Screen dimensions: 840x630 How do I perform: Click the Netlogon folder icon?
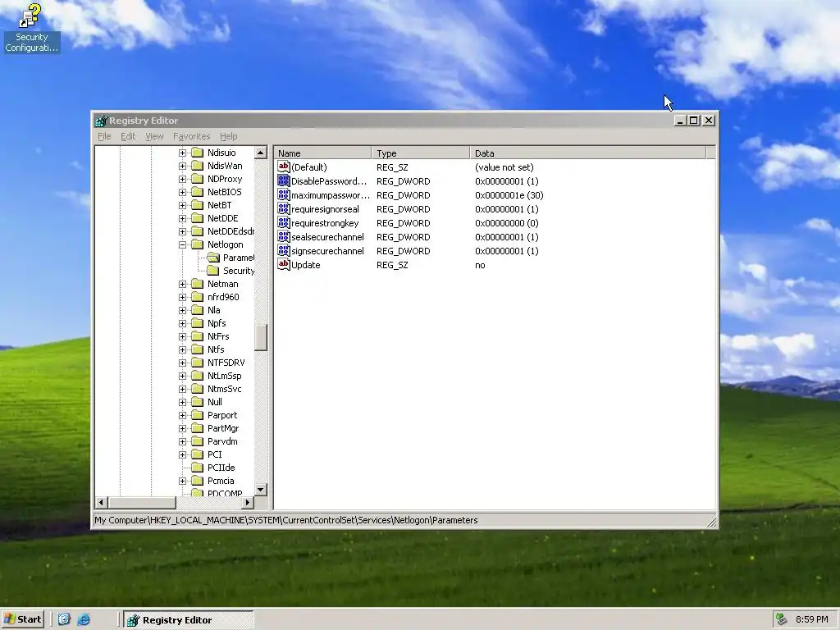point(198,244)
